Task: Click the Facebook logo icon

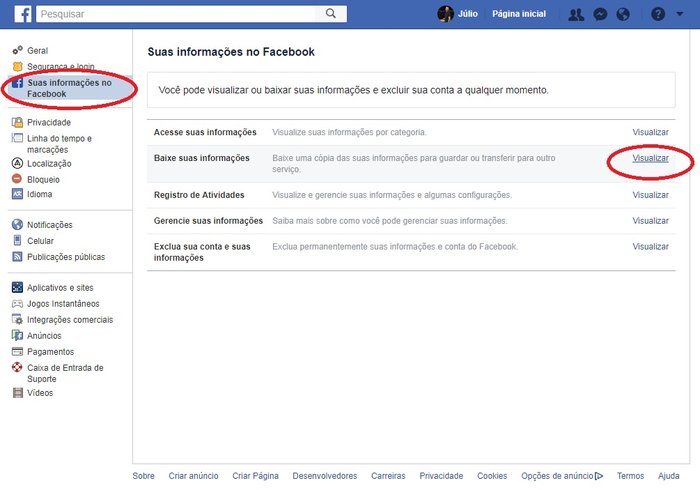Action: [x=23, y=14]
